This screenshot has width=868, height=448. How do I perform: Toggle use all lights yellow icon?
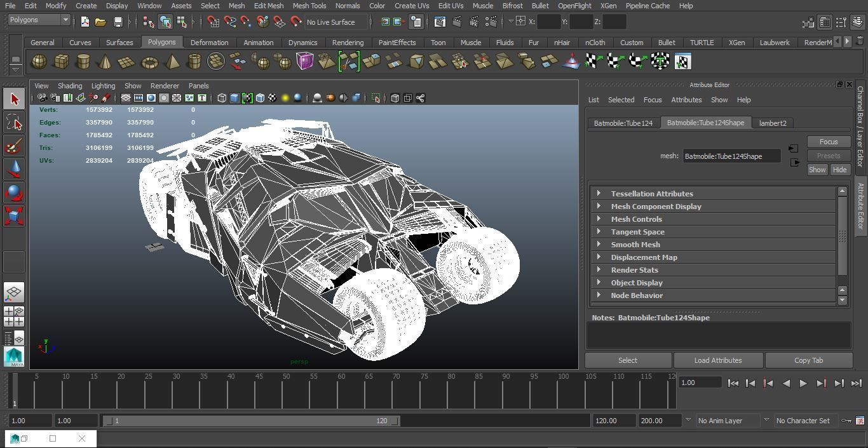click(x=285, y=98)
